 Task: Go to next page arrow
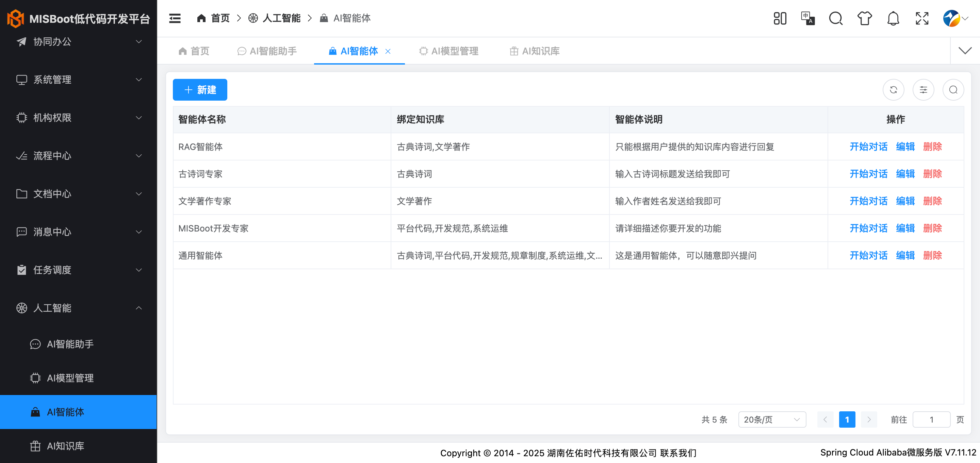click(869, 419)
